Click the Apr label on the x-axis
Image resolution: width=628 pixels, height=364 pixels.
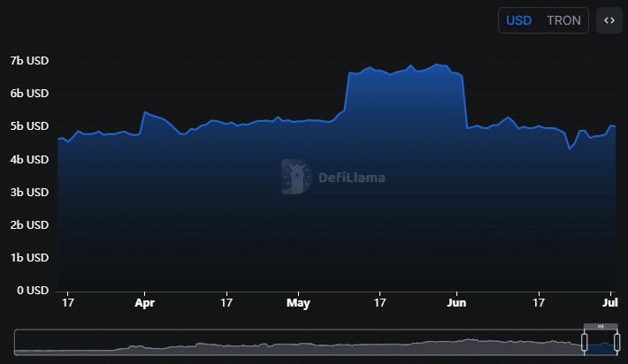[144, 303]
